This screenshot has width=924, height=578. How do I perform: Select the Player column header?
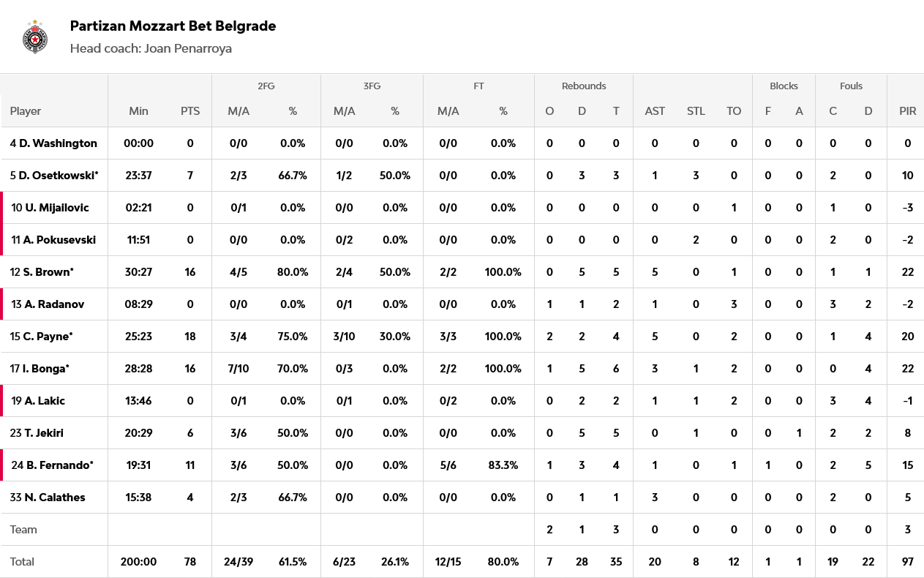coord(26,111)
